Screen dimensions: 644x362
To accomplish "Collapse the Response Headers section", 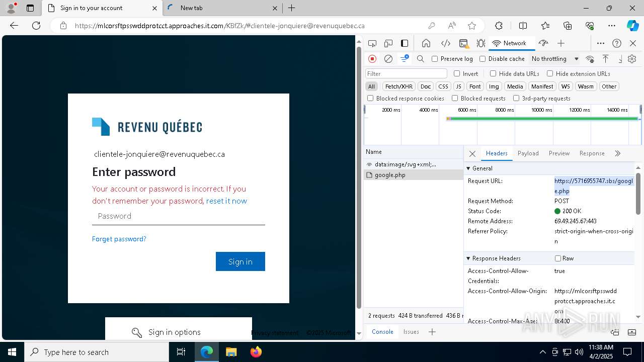I will pyautogui.click(x=468, y=258).
